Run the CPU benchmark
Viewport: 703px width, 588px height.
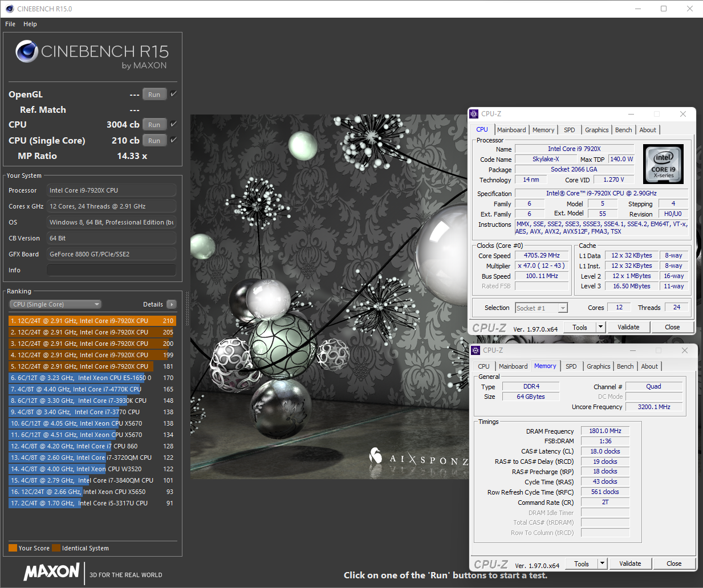[x=155, y=125]
